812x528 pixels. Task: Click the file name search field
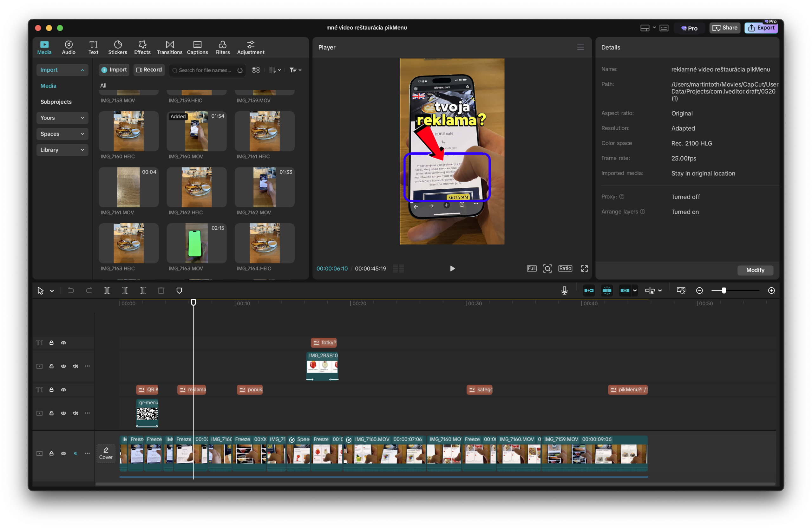(207, 70)
